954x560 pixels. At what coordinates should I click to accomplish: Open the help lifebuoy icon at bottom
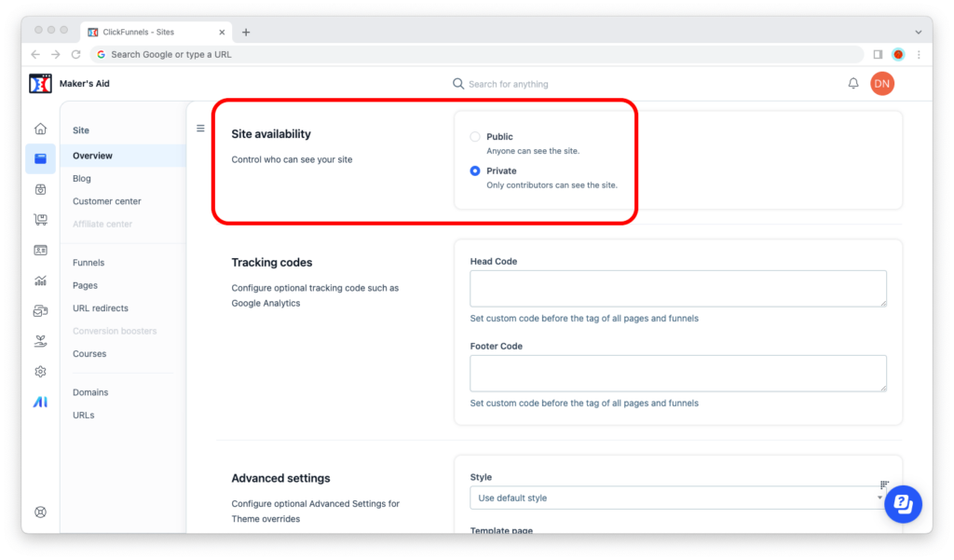pyautogui.click(x=40, y=512)
